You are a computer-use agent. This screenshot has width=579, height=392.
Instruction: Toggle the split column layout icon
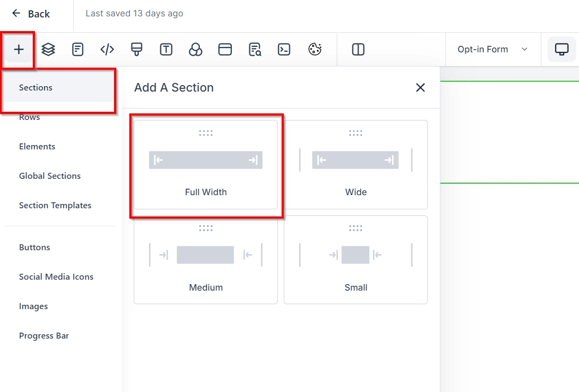tap(358, 50)
